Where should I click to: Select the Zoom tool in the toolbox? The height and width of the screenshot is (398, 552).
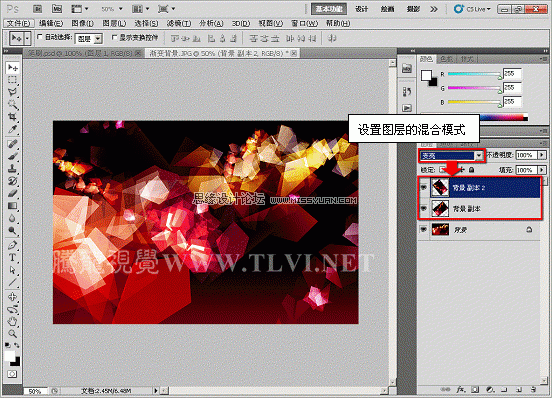[x=12, y=334]
